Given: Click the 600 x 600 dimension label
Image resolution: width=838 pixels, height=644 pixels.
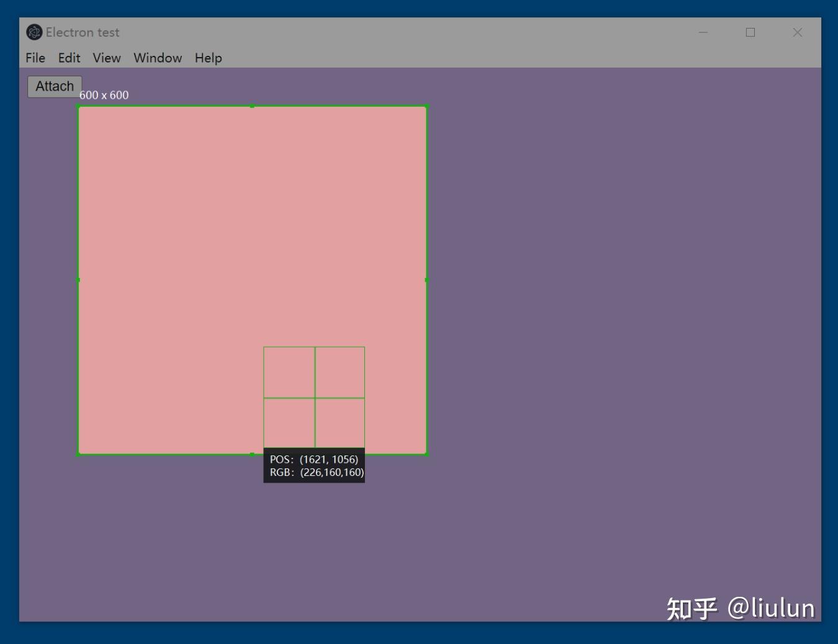Looking at the screenshot, I should [104, 94].
